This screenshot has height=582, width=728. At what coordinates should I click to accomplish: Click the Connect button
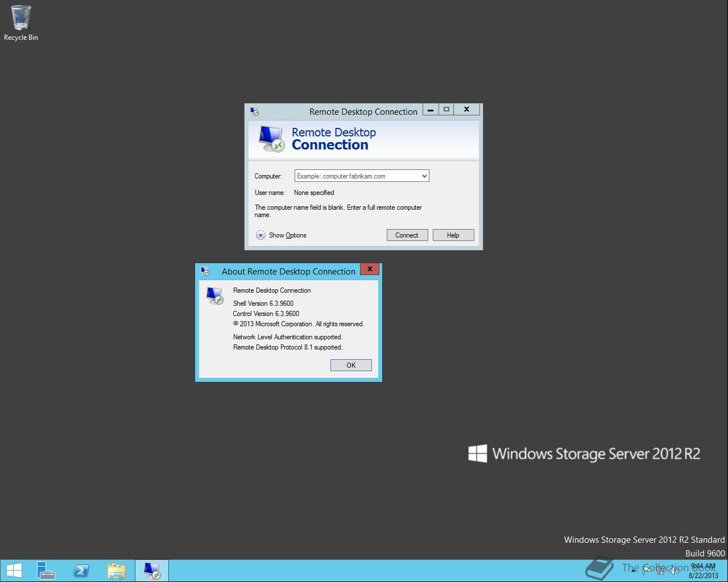pyautogui.click(x=407, y=235)
